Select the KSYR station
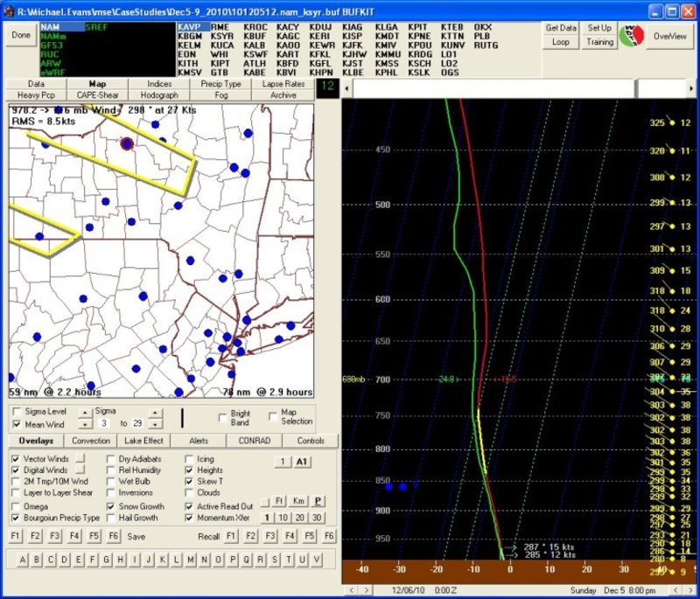The width and height of the screenshot is (700, 599). tap(222, 36)
